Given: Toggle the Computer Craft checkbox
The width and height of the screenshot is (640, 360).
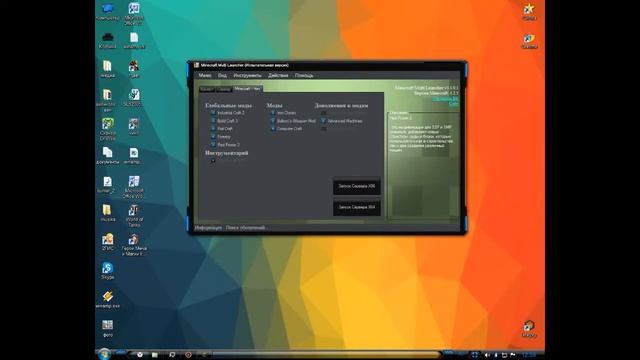Looking at the screenshot, I should [273, 128].
